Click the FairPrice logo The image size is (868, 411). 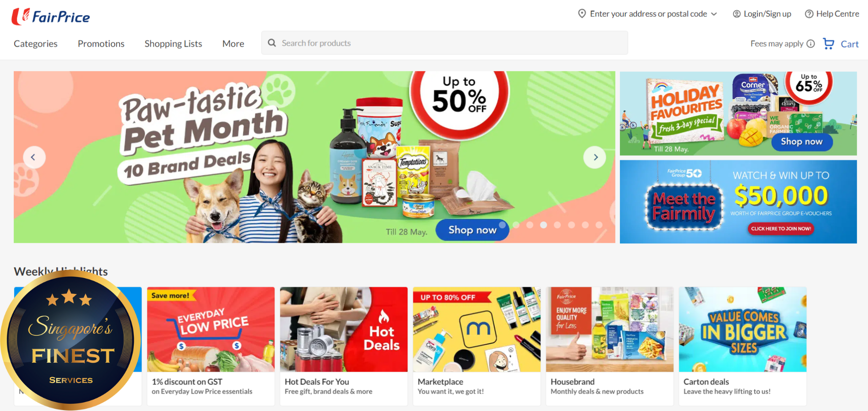[51, 16]
